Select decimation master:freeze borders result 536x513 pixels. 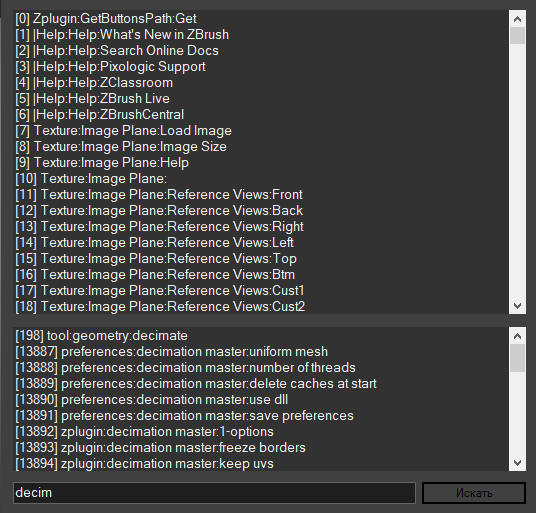coord(160,448)
